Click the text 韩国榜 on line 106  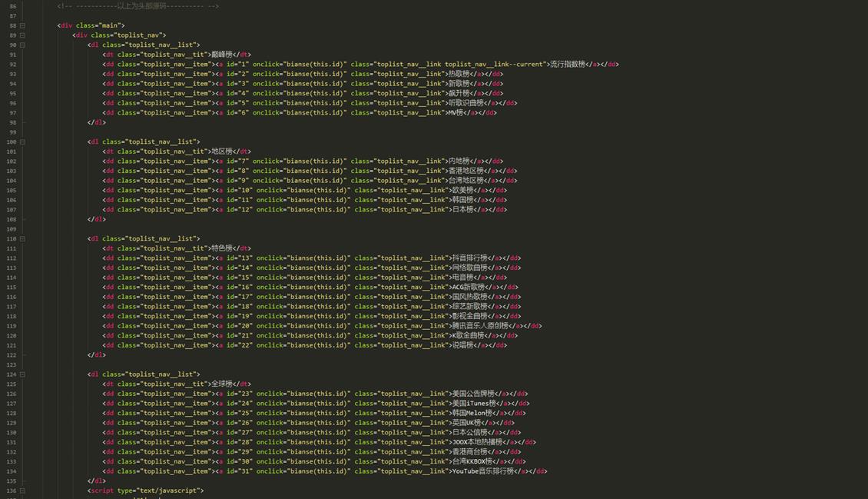click(462, 200)
